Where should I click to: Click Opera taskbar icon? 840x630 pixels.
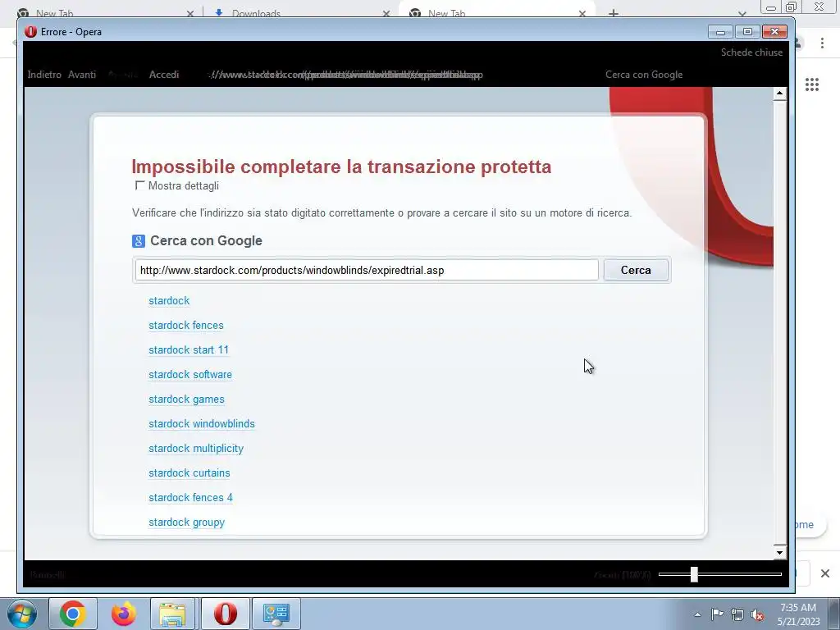click(x=226, y=614)
